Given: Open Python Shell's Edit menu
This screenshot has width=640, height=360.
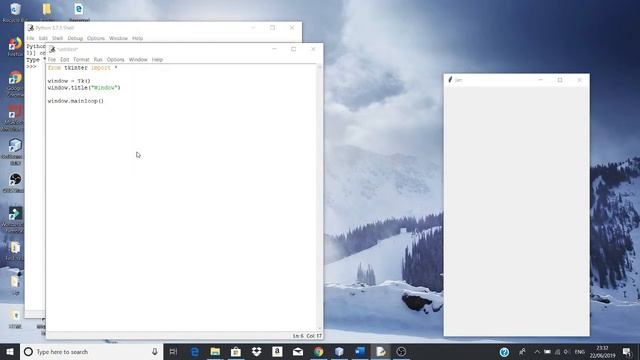Looking at the screenshot, I should click(x=43, y=38).
